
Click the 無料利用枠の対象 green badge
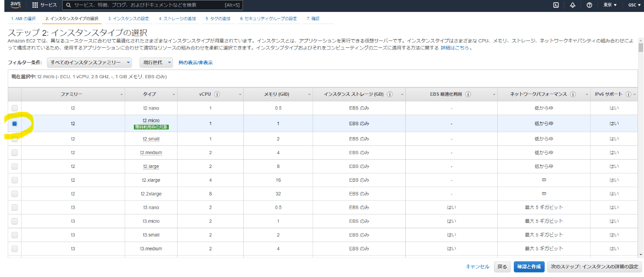point(151,127)
